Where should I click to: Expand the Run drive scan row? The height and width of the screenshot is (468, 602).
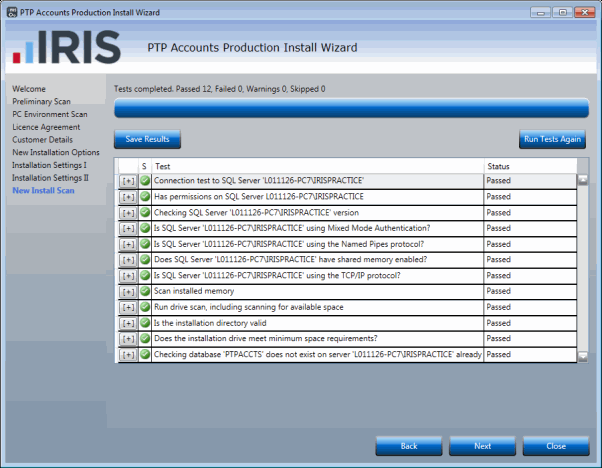pos(128,308)
